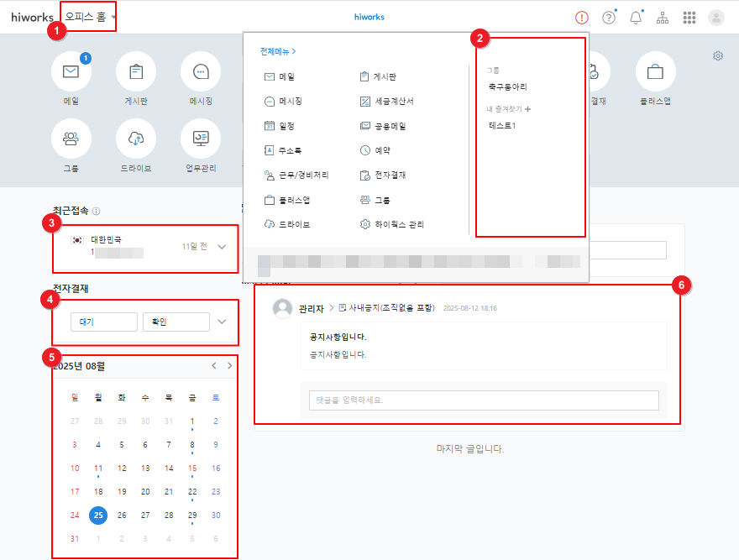This screenshot has height=560, width=739.
Task: Open the Messaging (메시징) circle icon
Action: pos(201,72)
